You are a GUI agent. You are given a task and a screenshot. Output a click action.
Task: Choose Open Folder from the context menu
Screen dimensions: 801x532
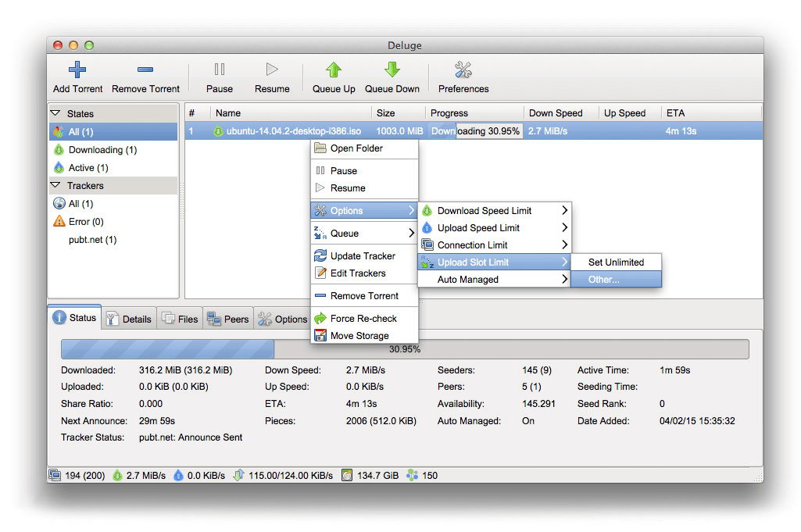[364, 148]
